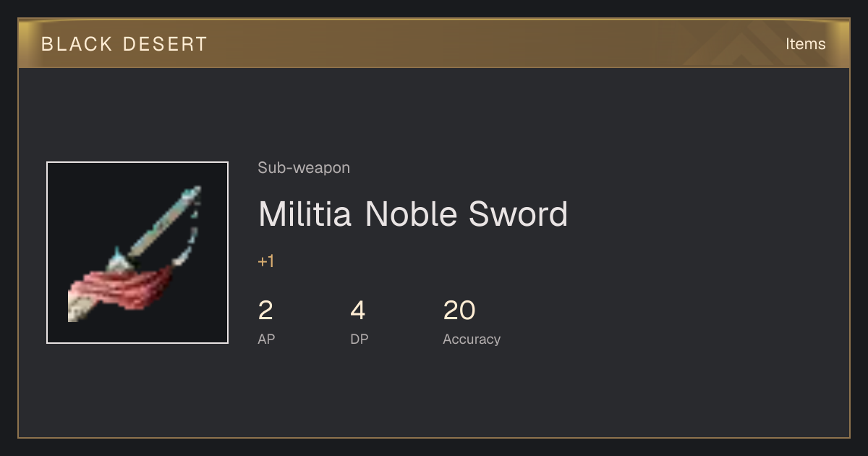
Task: Click the DP stat label
Action: click(359, 339)
